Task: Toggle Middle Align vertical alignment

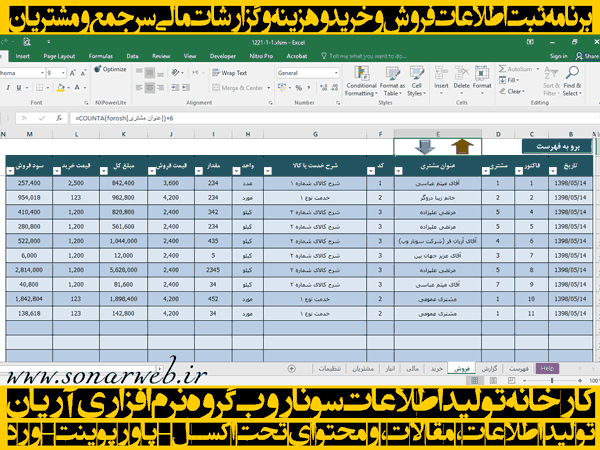Action: click(150, 72)
